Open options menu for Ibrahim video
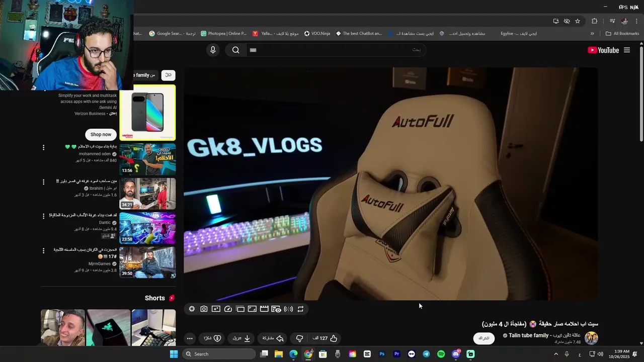Screen dimensions: 644x362 click(43, 182)
